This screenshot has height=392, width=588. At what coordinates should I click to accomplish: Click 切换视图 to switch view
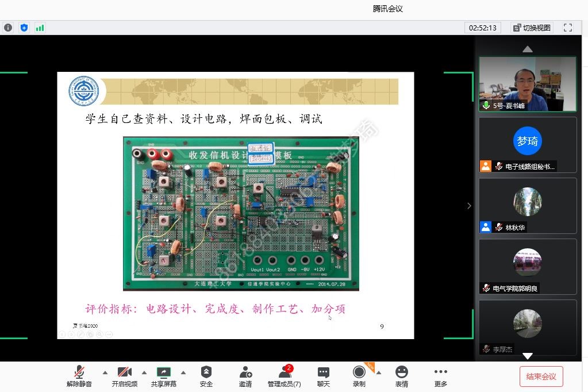(x=532, y=28)
